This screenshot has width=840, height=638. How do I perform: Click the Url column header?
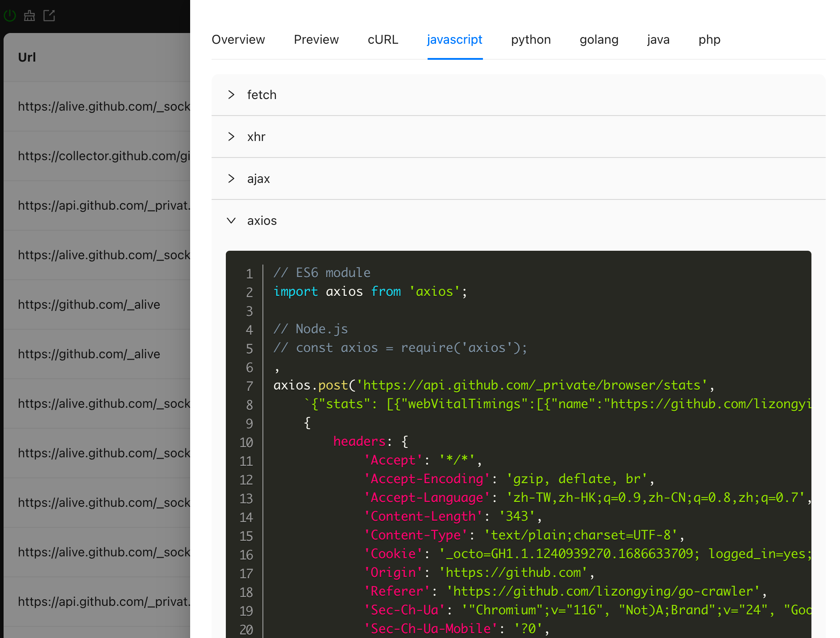pos(27,57)
